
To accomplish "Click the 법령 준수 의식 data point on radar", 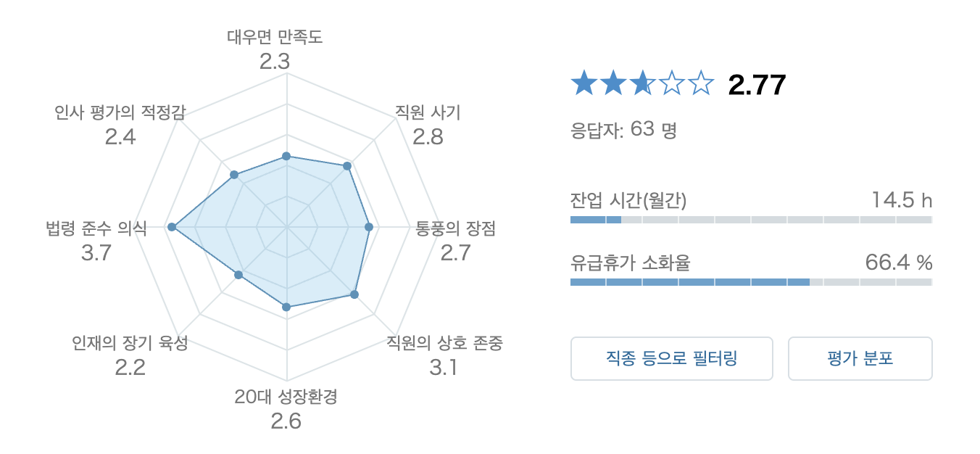I will [x=172, y=227].
